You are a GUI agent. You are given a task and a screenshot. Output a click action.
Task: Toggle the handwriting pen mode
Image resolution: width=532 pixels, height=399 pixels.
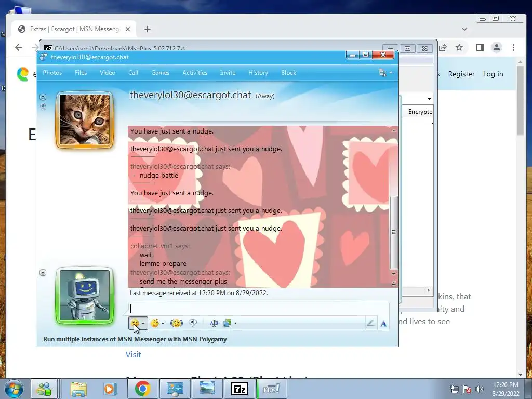click(370, 323)
